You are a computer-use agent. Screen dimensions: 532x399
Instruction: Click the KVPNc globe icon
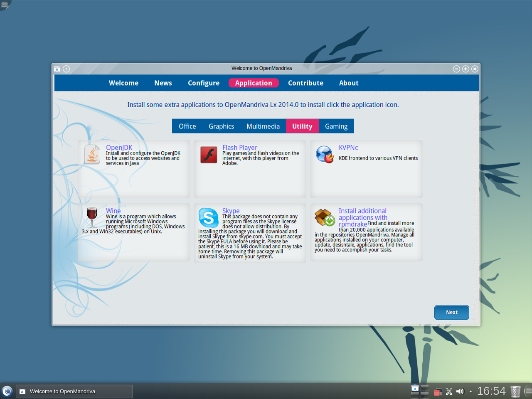325,155
